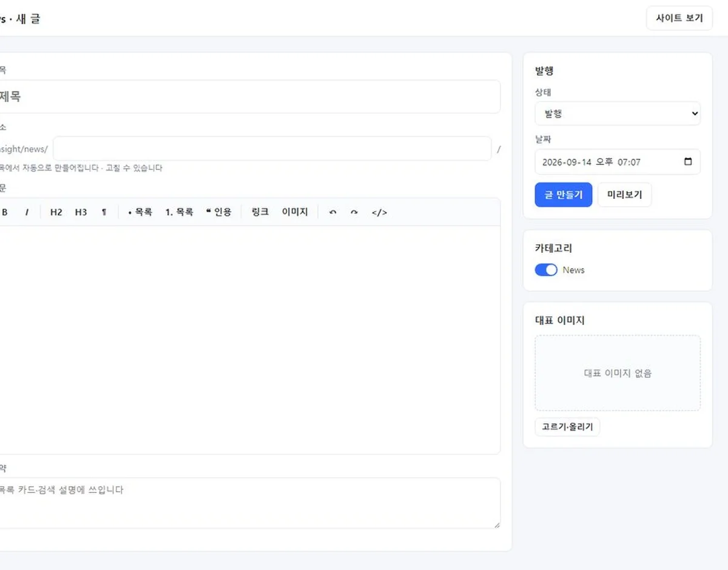Click the 미리보기 preview button
This screenshot has height=570, width=728.
point(624,195)
